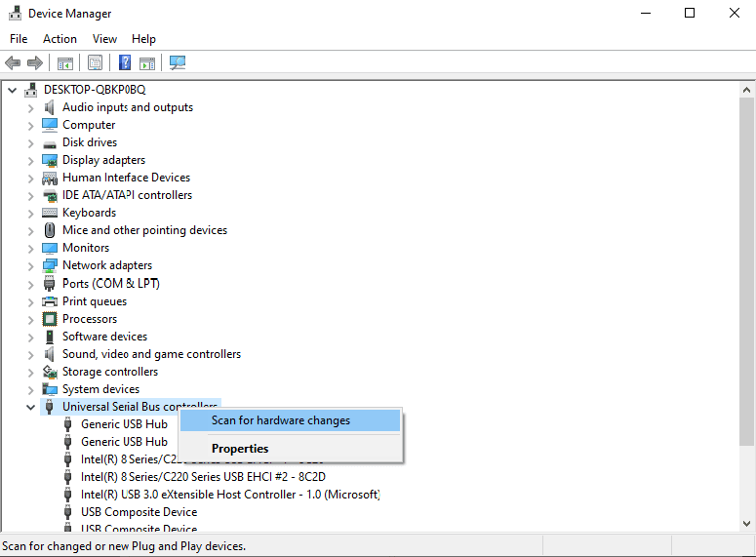Click Show/Hide Action Pane toolbar icon
756x557 pixels.
pos(147,63)
